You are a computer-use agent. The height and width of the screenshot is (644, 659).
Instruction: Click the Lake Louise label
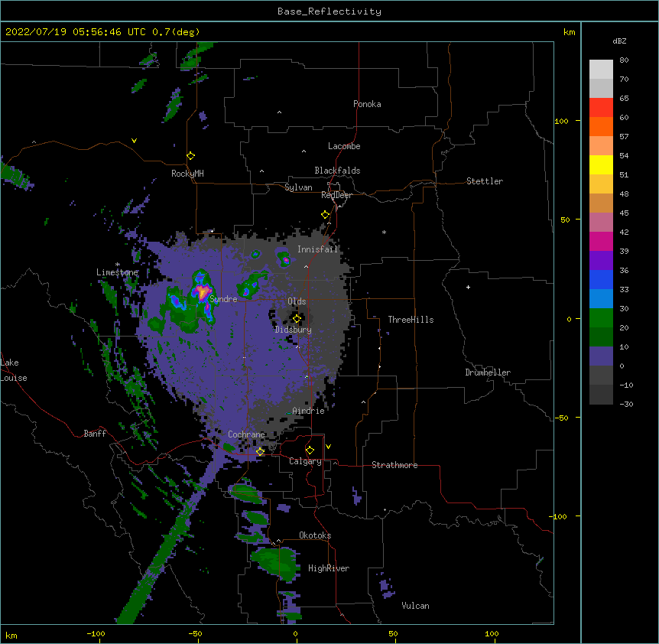12,370
